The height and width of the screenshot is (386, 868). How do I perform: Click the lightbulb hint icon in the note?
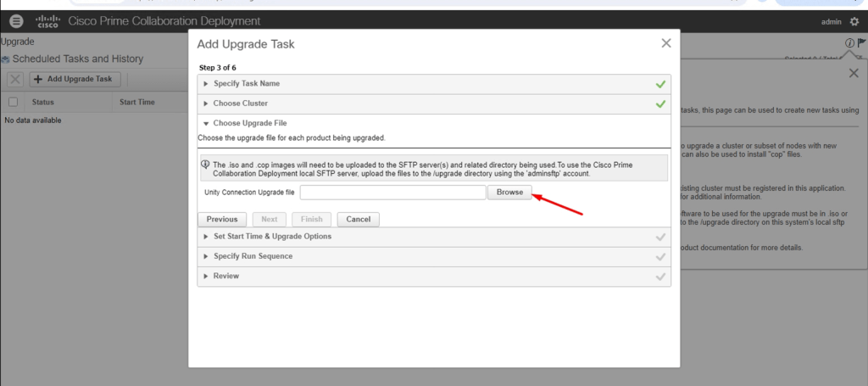[205, 165]
